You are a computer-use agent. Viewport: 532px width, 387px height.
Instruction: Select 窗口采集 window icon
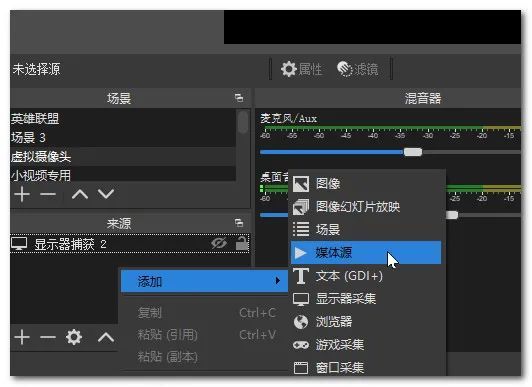coord(301,368)
